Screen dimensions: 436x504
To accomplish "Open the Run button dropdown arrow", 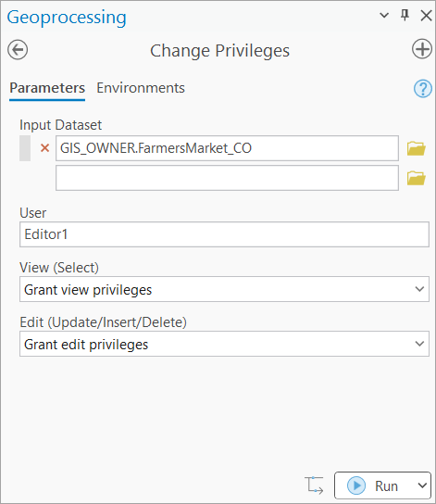I will [422, 485].
